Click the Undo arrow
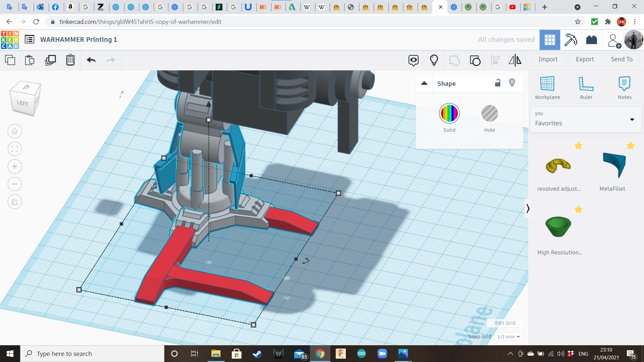The height and width of the screenshot is (362, 644). point(91,60)
